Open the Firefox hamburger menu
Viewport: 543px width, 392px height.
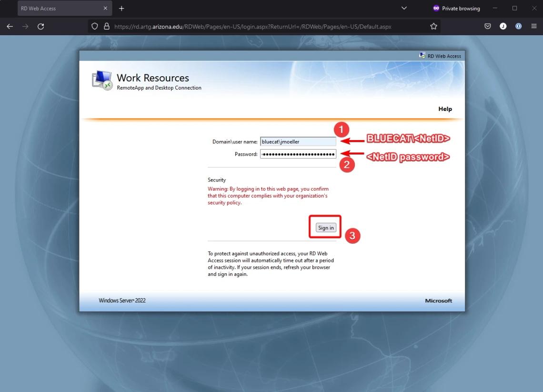point(534,26)
